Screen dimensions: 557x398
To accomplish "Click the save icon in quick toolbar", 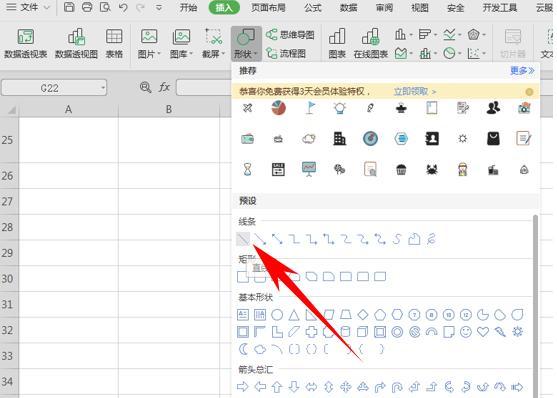I will click(x=69, y=7).
